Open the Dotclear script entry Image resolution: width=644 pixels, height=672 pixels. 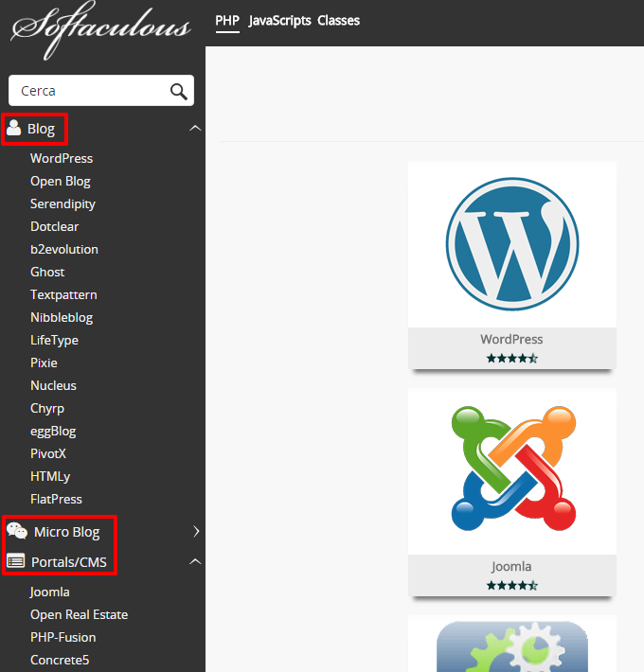point(54,227)
